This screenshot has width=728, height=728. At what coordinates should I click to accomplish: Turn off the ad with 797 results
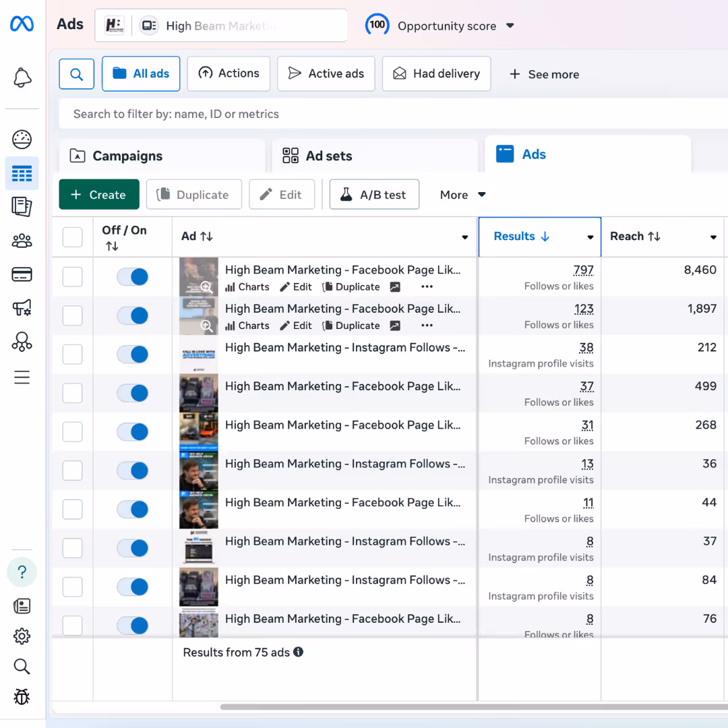coord(132,277)
